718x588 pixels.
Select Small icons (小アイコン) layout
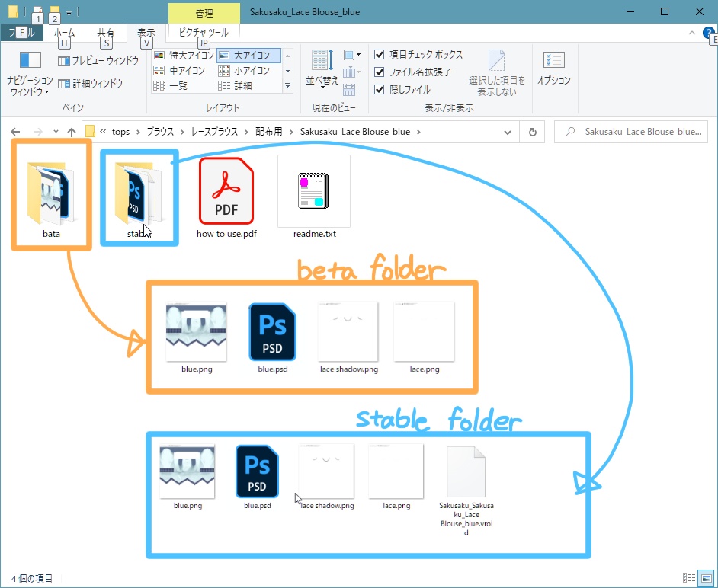coord(244,71)
